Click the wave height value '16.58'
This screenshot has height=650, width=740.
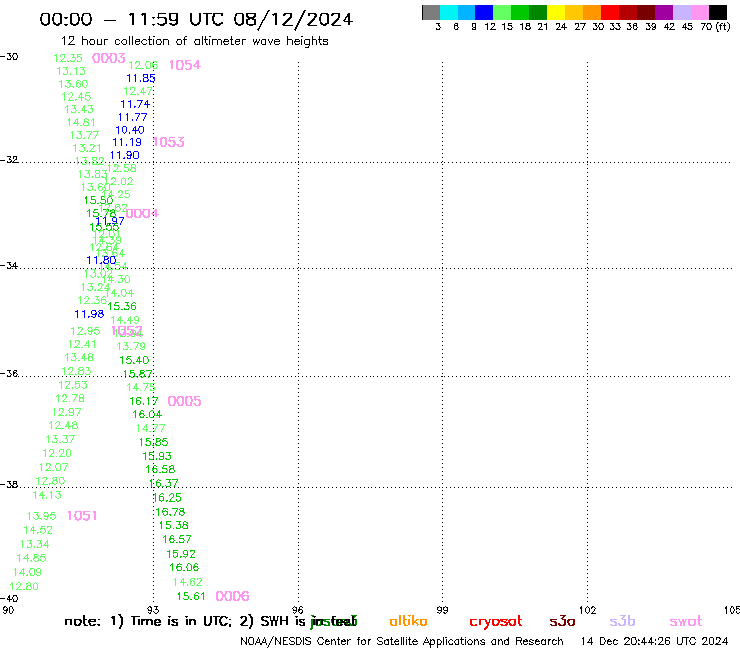click(x=160, y=470)
